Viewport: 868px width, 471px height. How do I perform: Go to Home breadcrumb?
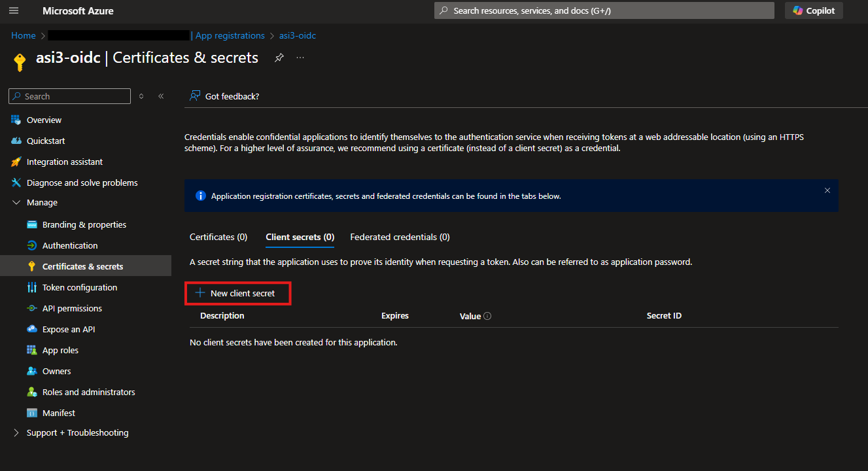pyautogui.click(x=24, y=35)
